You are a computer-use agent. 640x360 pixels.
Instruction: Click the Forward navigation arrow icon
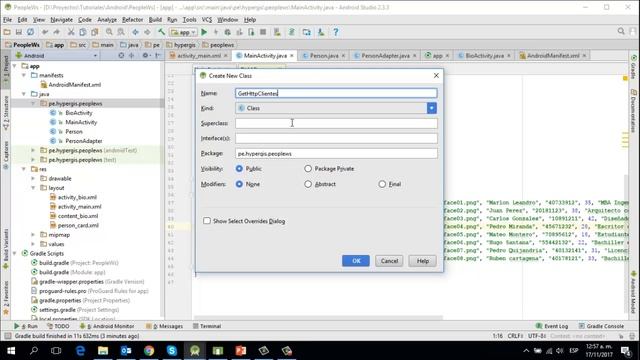[x=147, y=32]
